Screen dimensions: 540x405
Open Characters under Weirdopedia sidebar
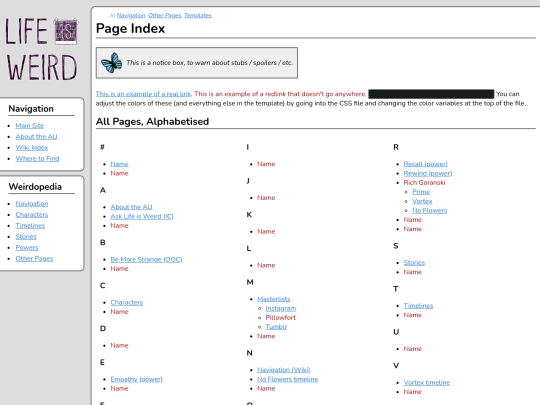point(32,215)
